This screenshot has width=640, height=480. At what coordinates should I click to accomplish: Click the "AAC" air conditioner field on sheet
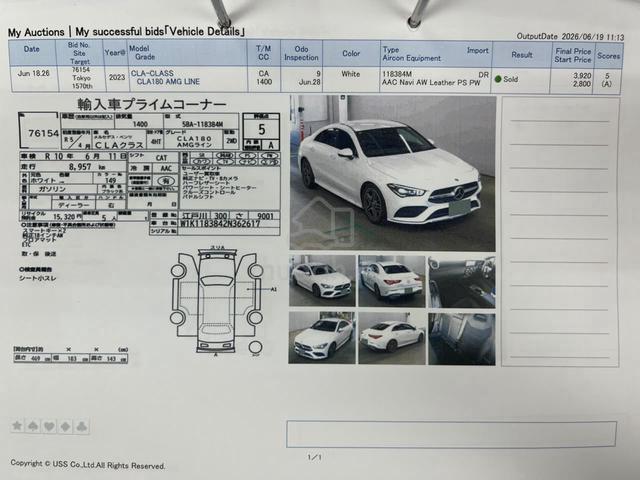(166, 168)
